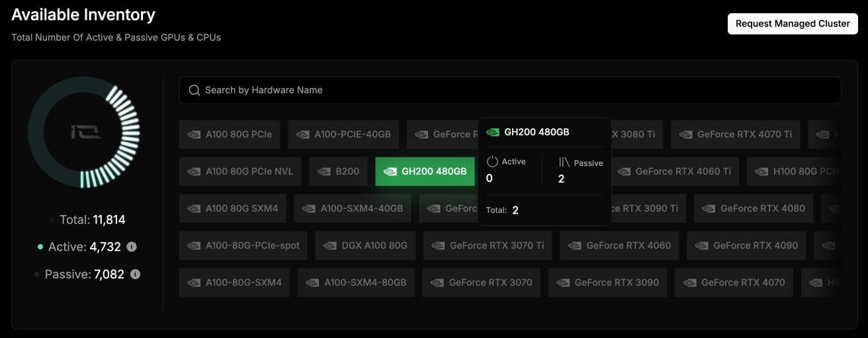Select the DGX A100 80G chip
The image size is (868, 338).
click(x=365, y=245)
